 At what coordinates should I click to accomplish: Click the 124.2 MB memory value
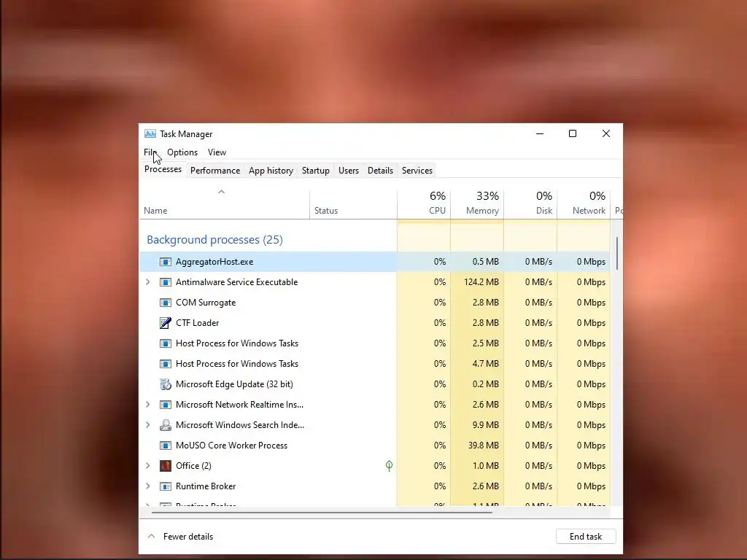[x=481, y=282]
